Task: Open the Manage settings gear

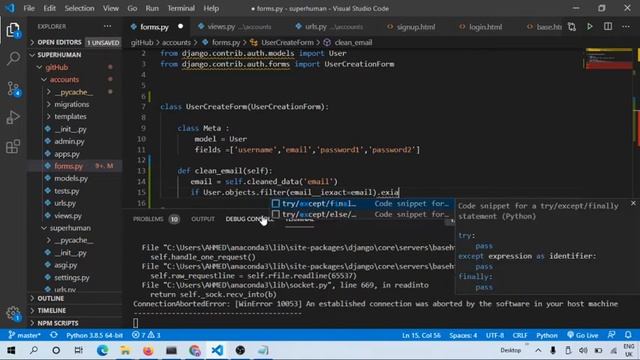Action: [13, 313]
